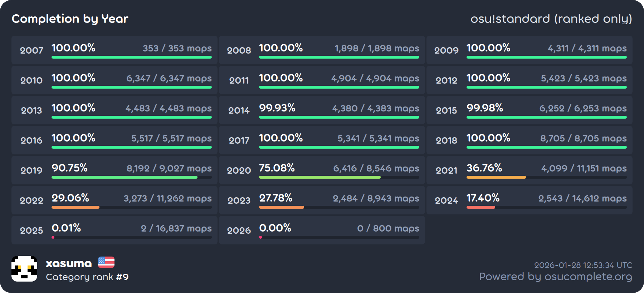Click the 2022 orange progress bar
644x293 pixels.
75,207
